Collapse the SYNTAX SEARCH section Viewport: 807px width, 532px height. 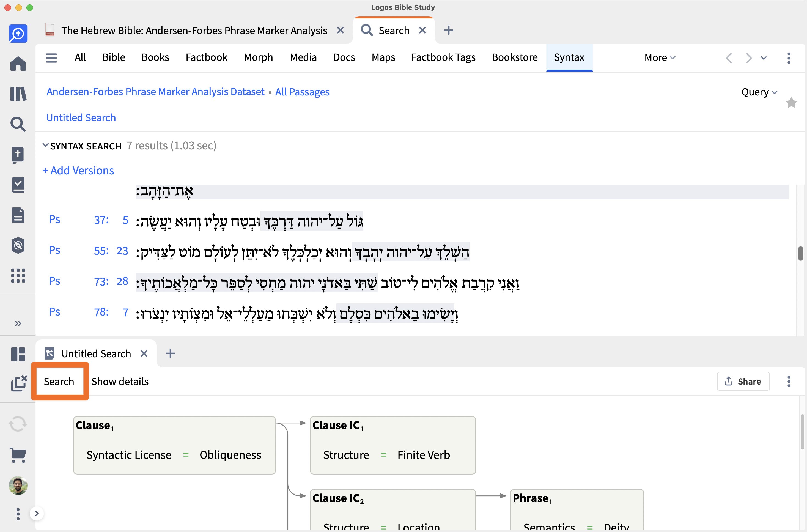pos(45,145)
